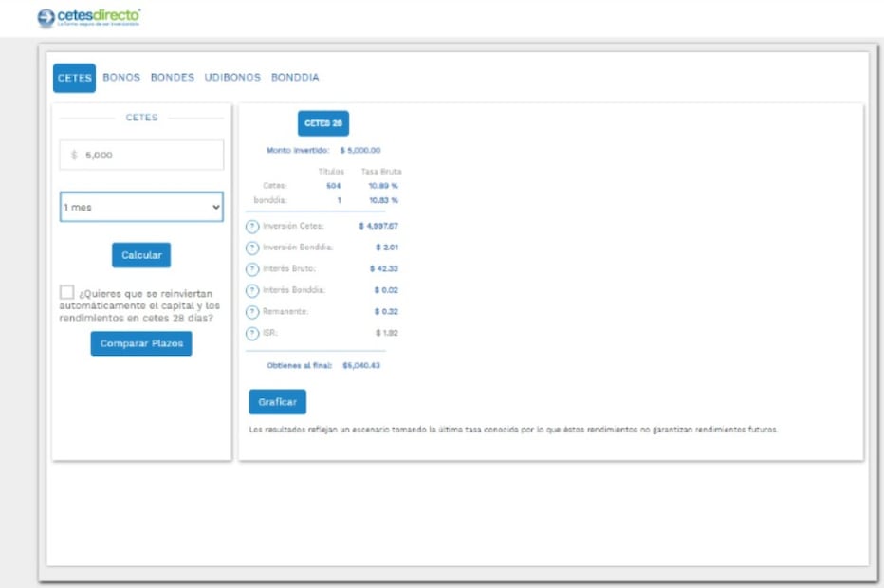This screenshot has height=588, width=884.
Task: Click the Inversión Bonddia amount value
Action: [387, 248]
